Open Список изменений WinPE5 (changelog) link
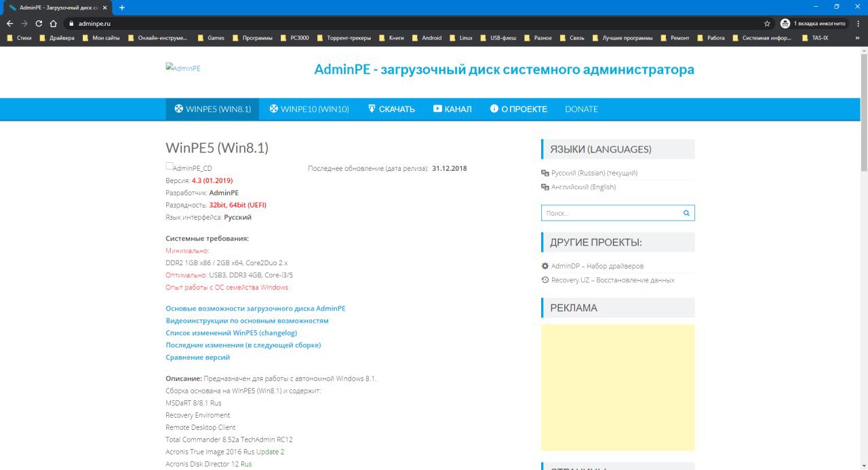This screenshot has width=868, height=470. tap(231, 333)
